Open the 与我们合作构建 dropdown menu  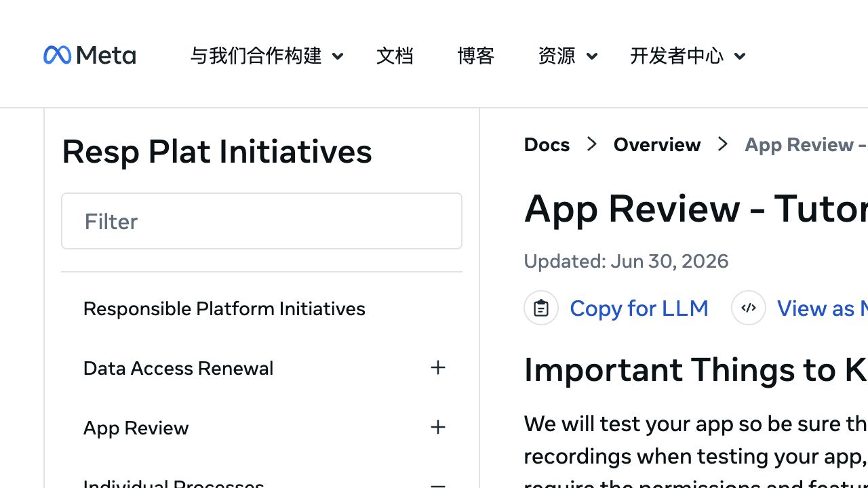pyautogui.click(x=267, y=56)
